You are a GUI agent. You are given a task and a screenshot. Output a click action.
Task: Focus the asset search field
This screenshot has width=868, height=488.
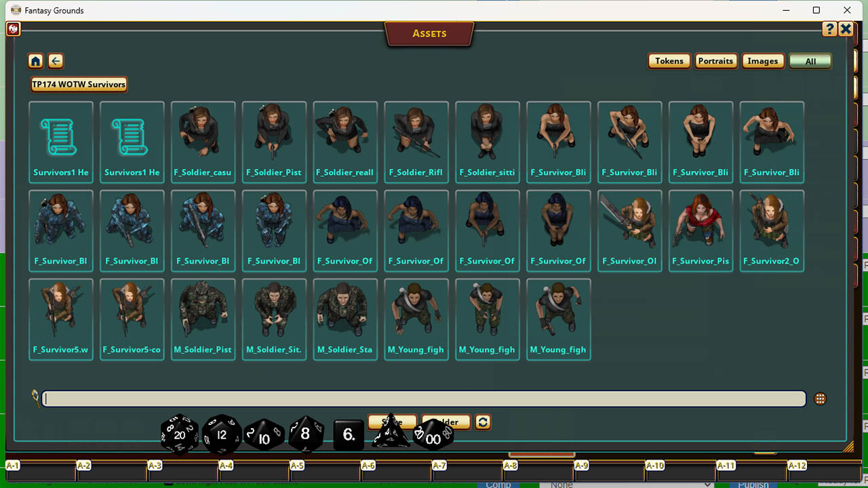click(x=424, y=399)
